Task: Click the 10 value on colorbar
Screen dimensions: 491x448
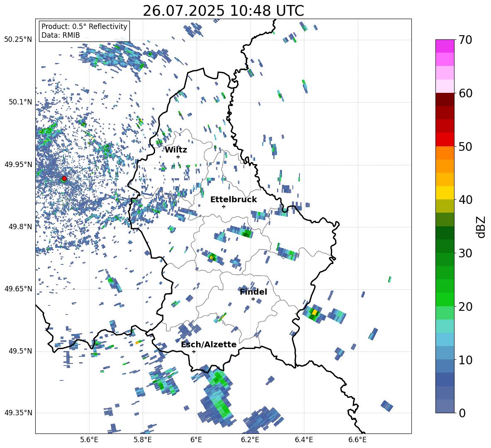Action: (x=465, y=360)
